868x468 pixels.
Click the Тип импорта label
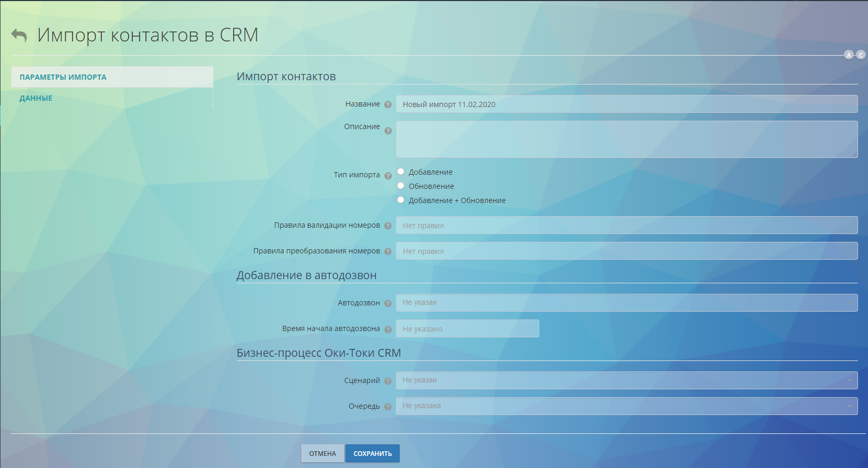[357, 175]
